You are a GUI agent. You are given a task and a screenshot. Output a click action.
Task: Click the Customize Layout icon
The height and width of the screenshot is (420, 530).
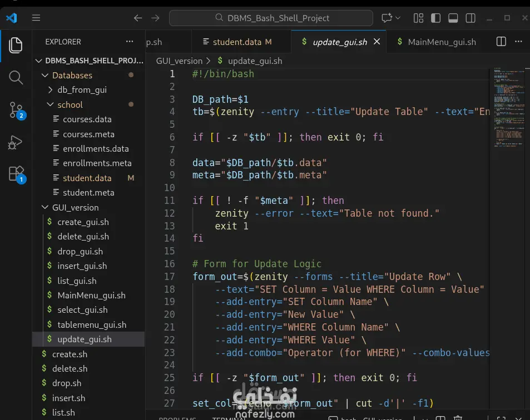point(418,18)
